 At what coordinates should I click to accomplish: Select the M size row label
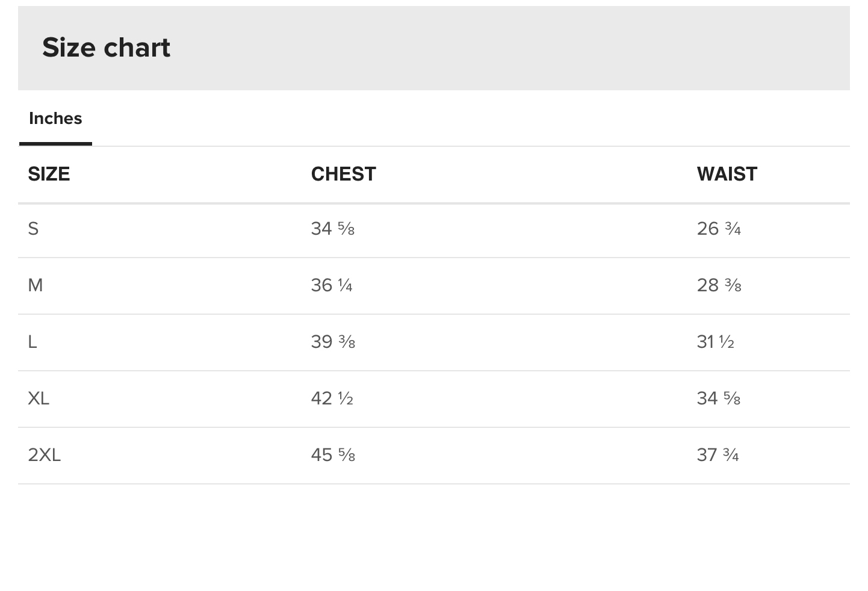36,285
